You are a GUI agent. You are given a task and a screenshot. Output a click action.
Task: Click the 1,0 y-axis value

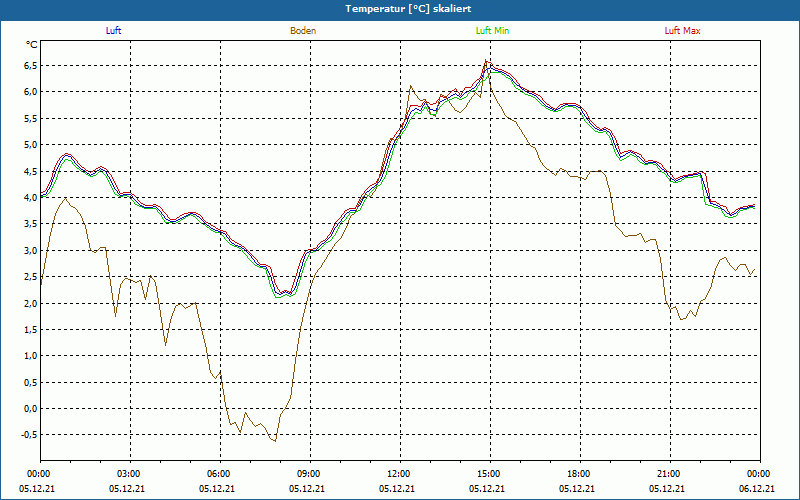coord(30,356)
